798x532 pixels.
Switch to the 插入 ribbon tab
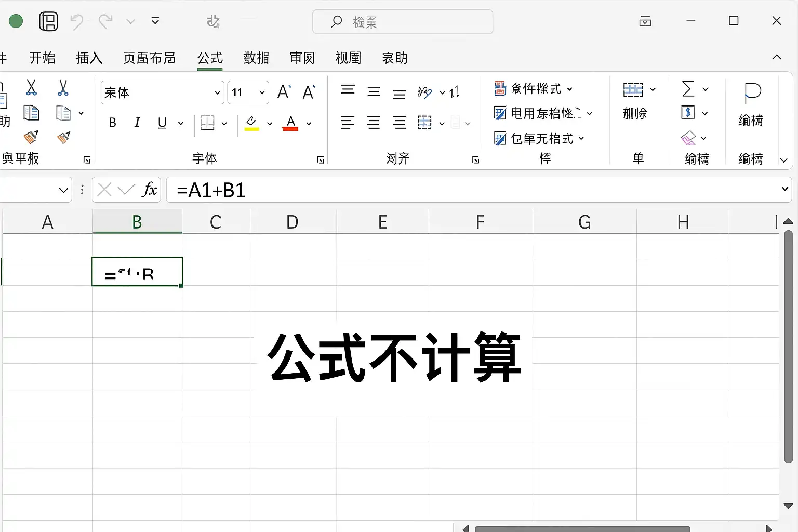click(89, 58)
